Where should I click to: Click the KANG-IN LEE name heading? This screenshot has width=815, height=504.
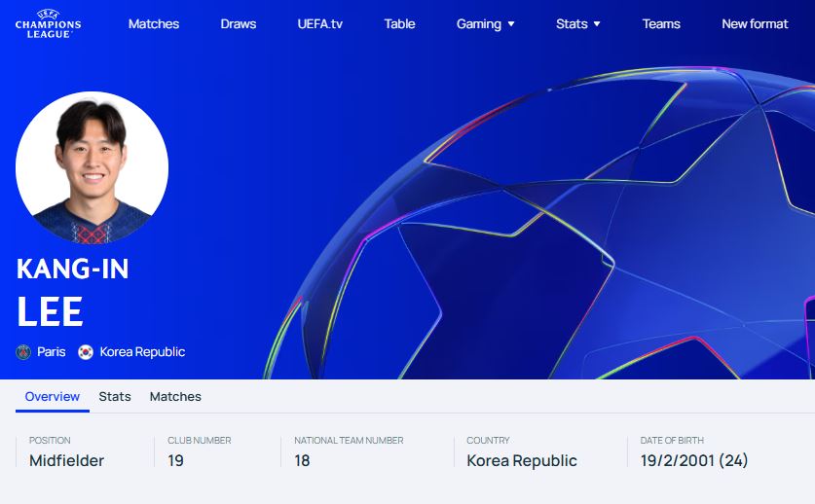click(73, 290)
